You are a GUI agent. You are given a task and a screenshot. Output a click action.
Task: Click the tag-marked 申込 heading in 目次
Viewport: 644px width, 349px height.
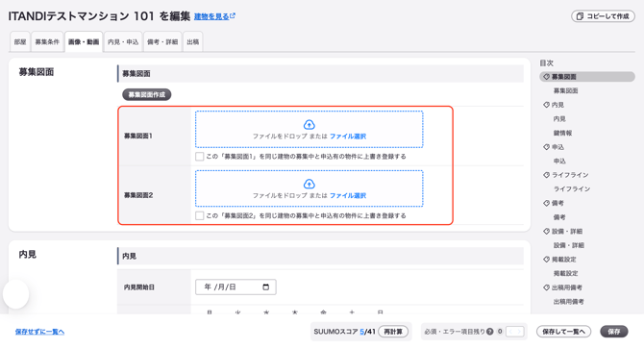tap(554, 147)
